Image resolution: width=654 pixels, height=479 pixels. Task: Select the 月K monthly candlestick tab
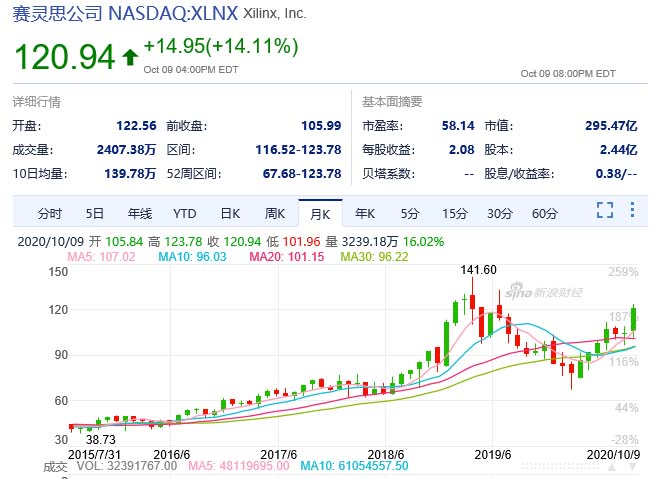(320, 213)
